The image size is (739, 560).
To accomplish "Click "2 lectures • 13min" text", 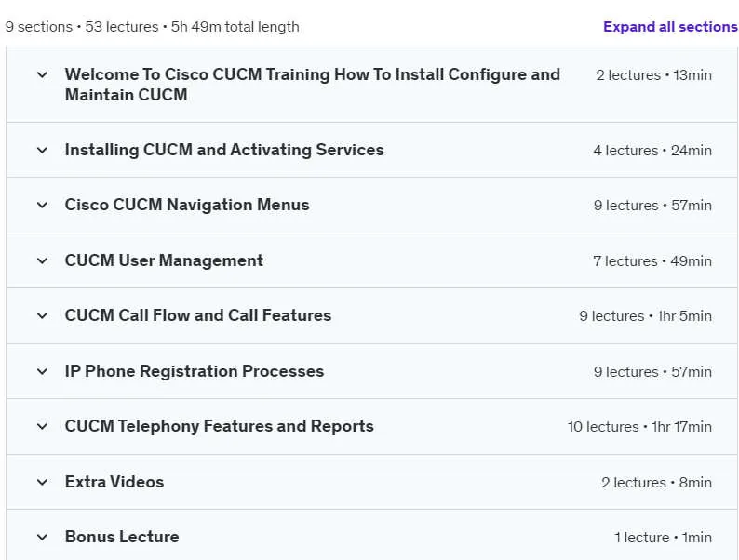I will 653,75.
